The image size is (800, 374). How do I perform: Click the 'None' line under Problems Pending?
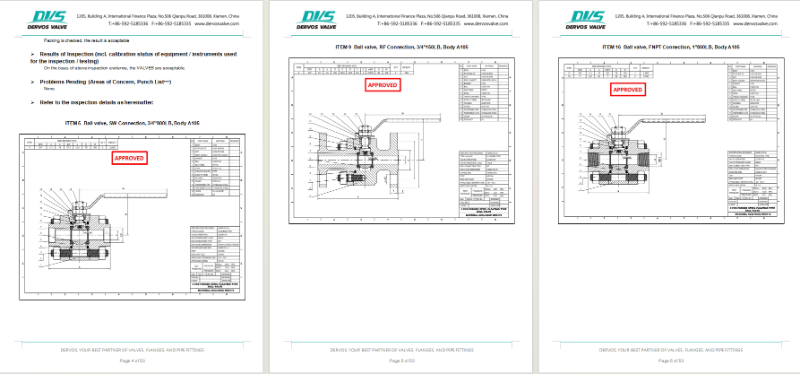point(49,89)
